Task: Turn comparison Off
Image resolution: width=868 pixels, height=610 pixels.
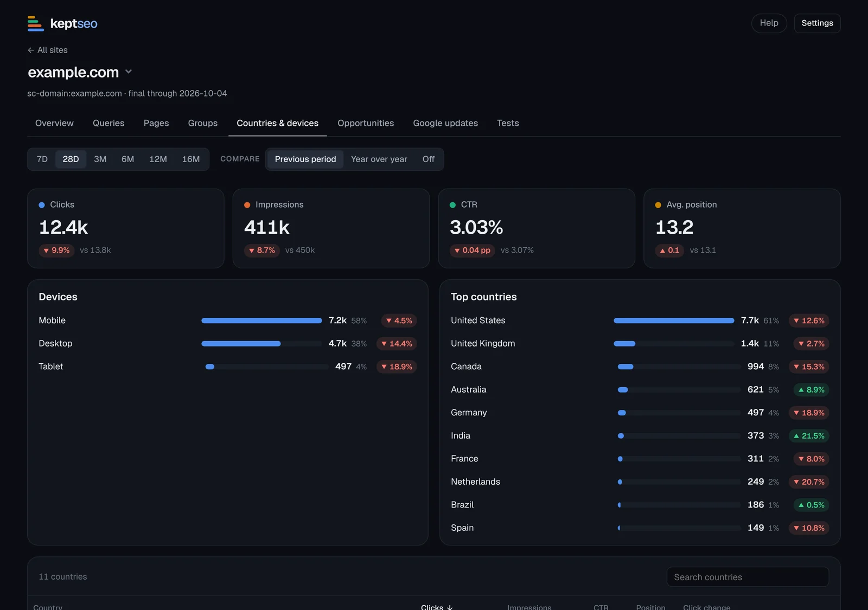Action: (429, 159)
